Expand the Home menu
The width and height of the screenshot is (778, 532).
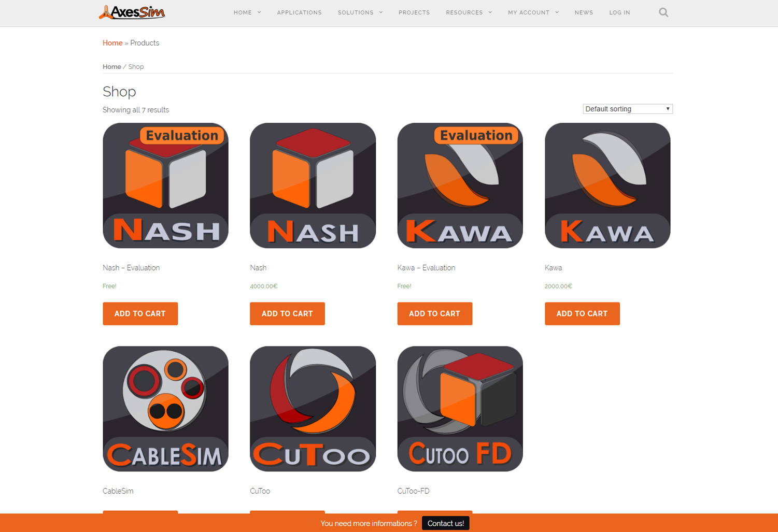coord(247,12)
